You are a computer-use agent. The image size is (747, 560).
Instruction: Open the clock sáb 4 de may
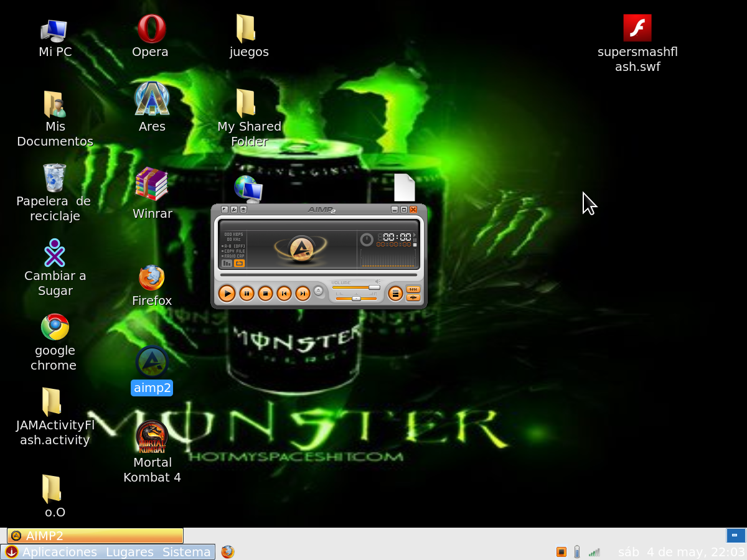681,552
